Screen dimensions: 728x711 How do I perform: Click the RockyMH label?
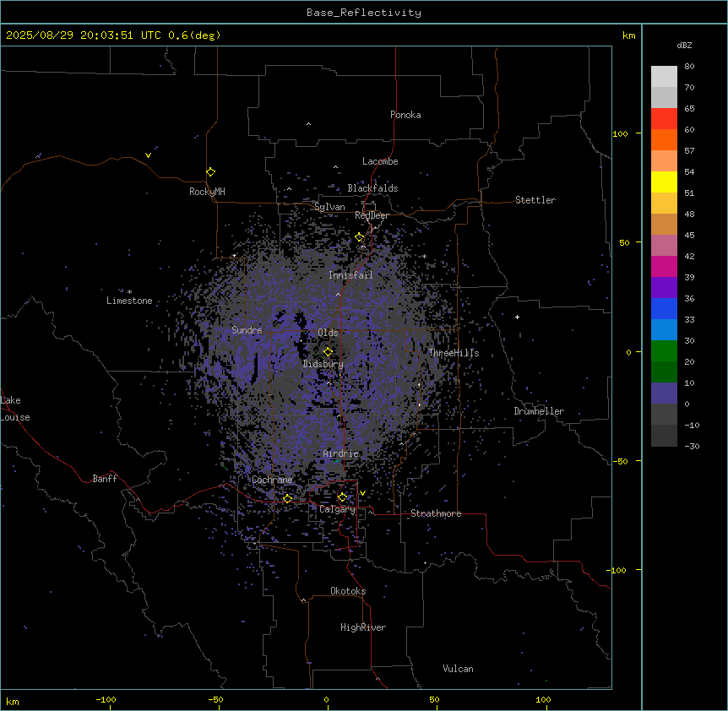207,192
